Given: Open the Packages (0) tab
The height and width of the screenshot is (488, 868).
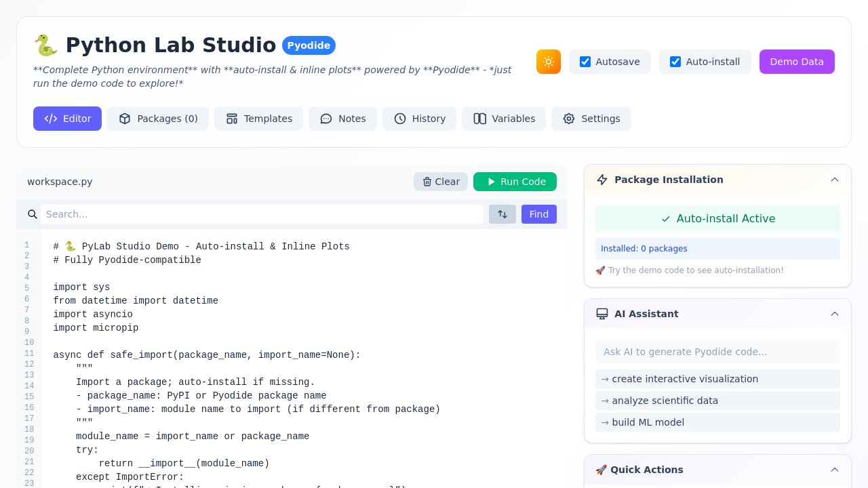Looking at the screenshot, I should tap(158, 119).
